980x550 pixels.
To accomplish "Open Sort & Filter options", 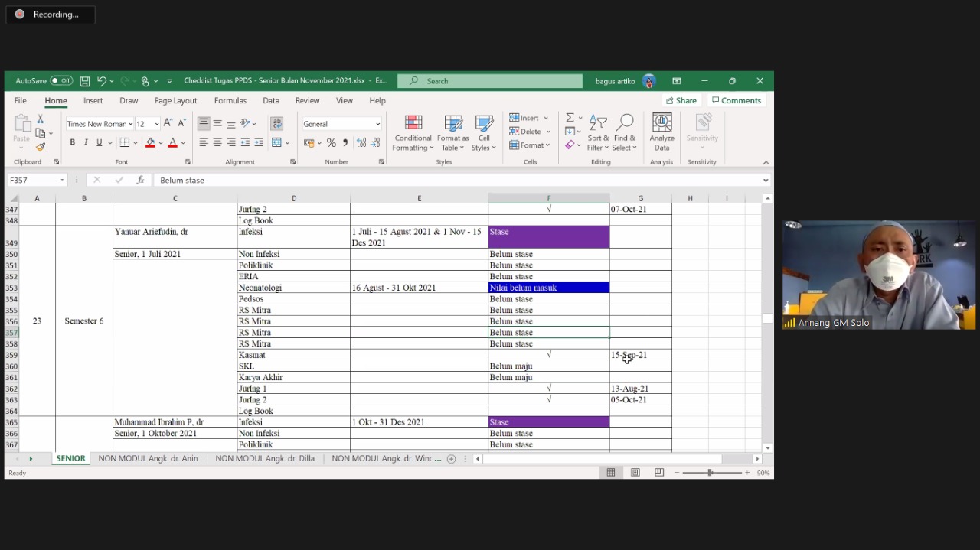I will coord(599,132).
